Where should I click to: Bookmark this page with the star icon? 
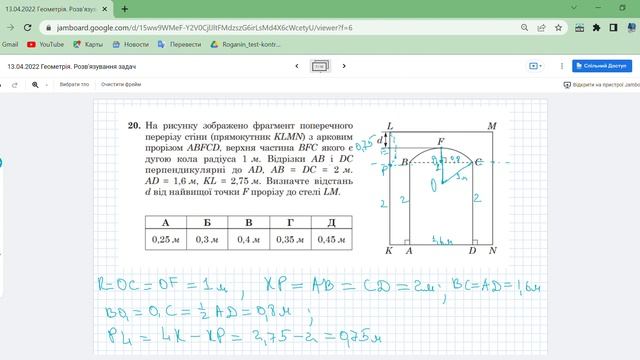pyautogui.click(x=558, y=28)
